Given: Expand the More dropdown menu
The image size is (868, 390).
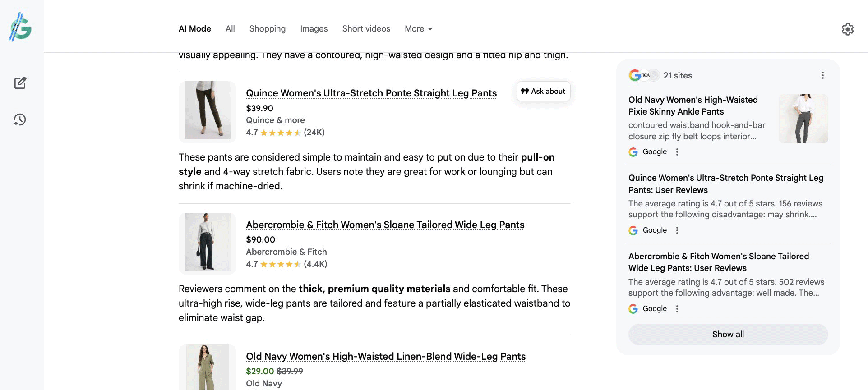Looking at the screenshot, I should click(x=418, y=29).
